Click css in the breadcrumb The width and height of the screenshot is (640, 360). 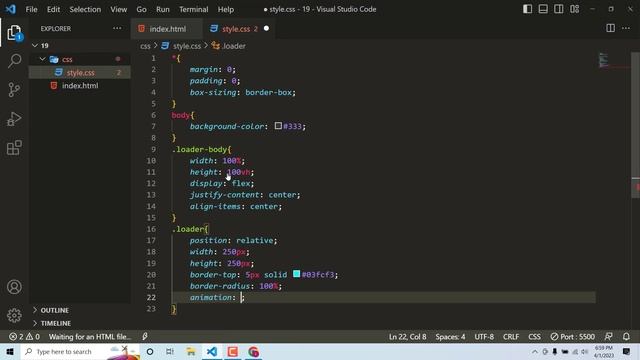145,46
